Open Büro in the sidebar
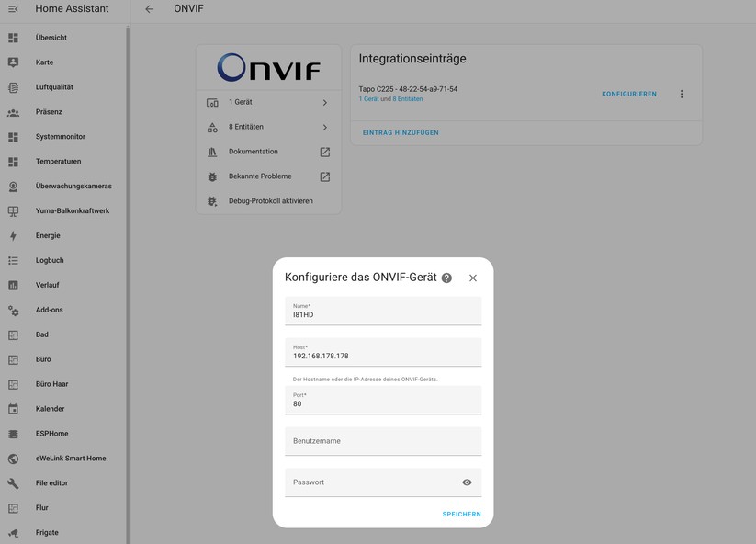The width and height of the screenshot is (756, 544). [x=63, y=359]
